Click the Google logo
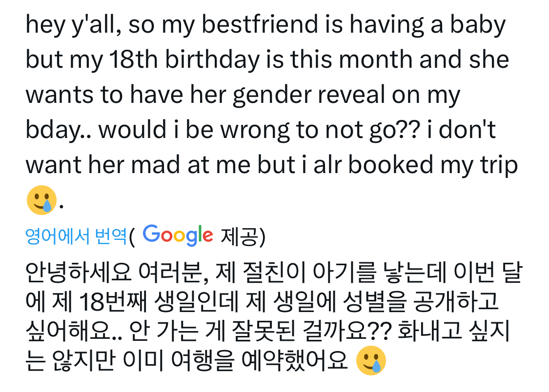The height and width of the screenshot is (392, 549). pyautogui.click(x=178, y=235)
